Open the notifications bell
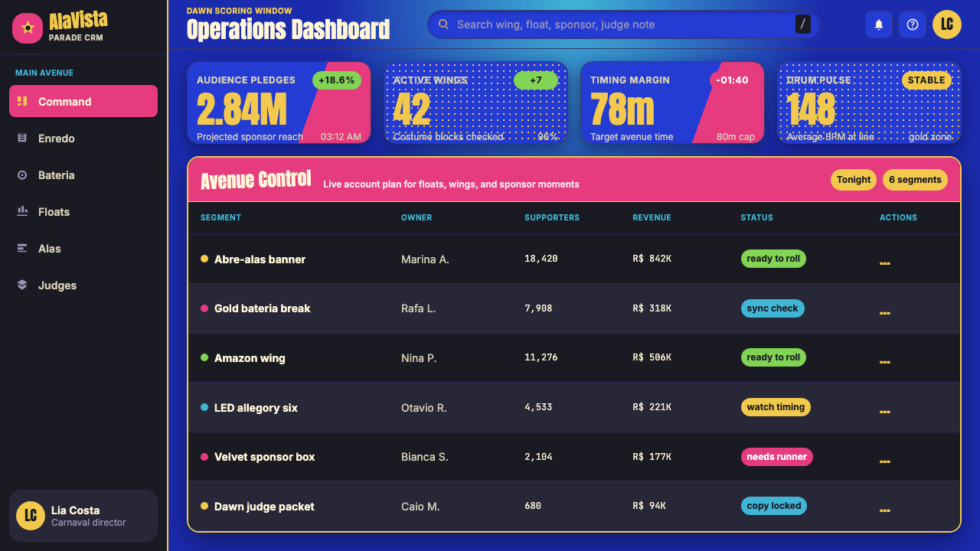This screenshot has width=980, height=551. point(879,24)
